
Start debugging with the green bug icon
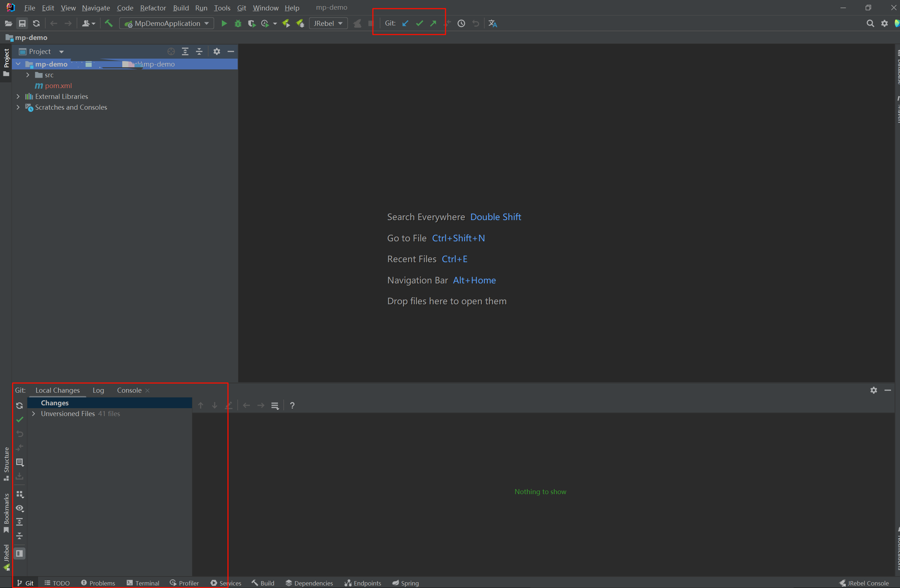pos(238,23)
